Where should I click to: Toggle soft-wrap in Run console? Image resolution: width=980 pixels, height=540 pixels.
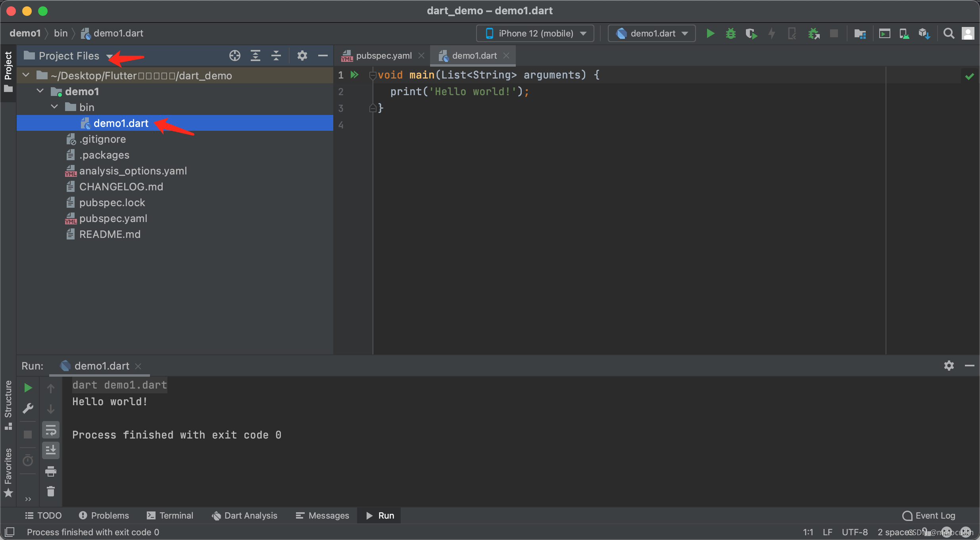[x=51, y=430]
